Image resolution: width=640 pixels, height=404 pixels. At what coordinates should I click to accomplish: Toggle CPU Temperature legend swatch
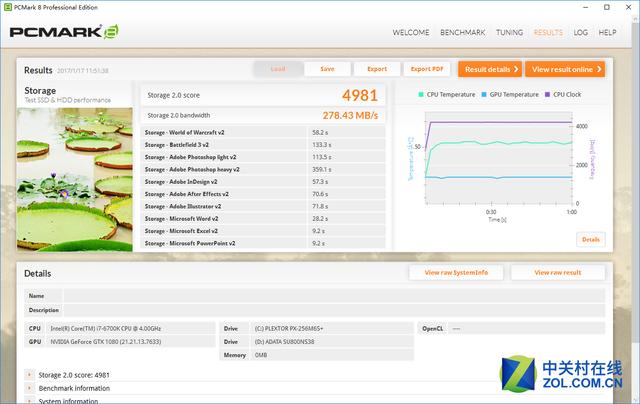click(x=422, y=95)
